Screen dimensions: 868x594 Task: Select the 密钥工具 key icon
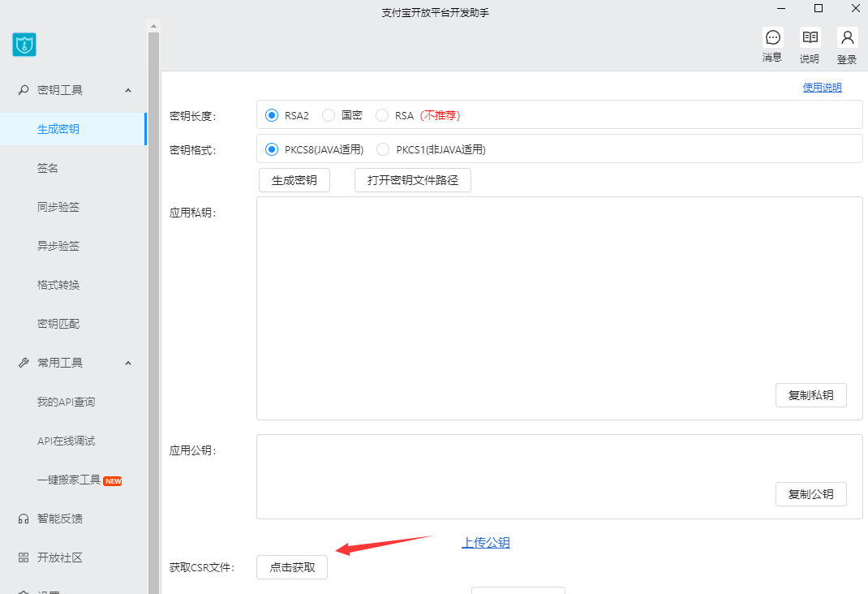pos(22,89)
